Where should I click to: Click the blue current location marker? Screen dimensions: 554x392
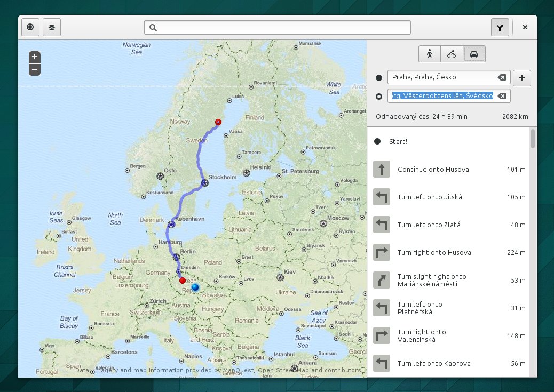[195, 287]
